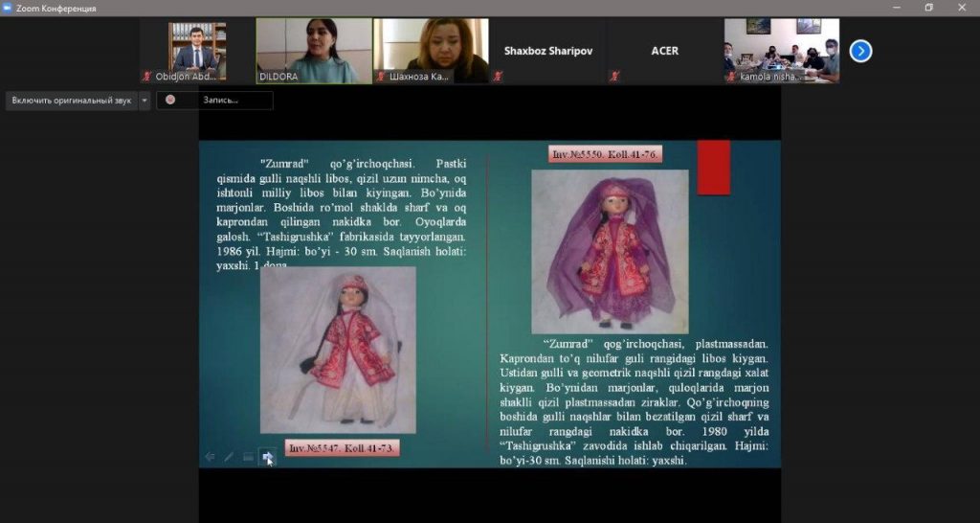Image resolution: width=980 pixels, height=523 pixels.
Task: Click the Zoom logo in title bar
Action: coord(8,8)
